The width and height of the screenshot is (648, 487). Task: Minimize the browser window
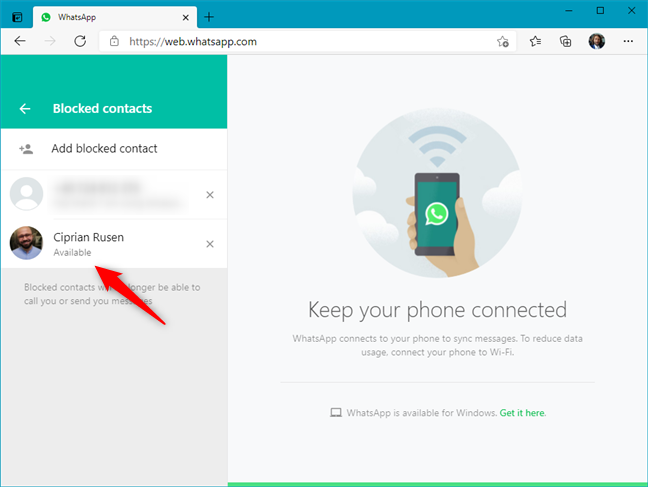click(569, 11)
